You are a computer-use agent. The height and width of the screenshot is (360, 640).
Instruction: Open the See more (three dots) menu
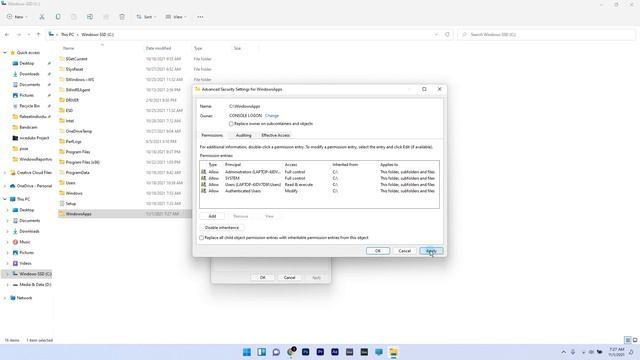point(200,17)
